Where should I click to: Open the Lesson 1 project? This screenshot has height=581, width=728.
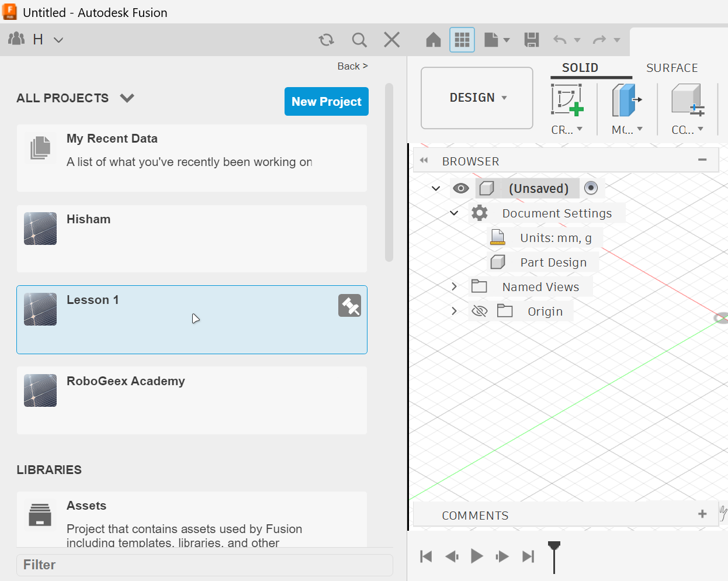192,320
